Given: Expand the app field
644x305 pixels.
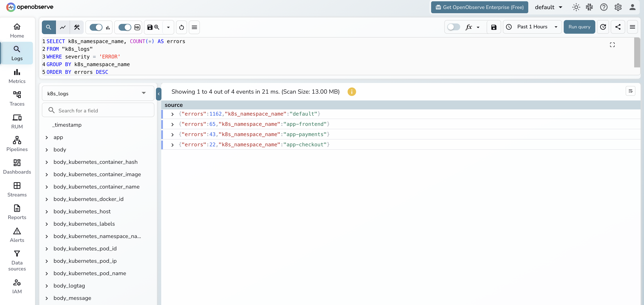Looking at the screenshot, I should 47,137.
